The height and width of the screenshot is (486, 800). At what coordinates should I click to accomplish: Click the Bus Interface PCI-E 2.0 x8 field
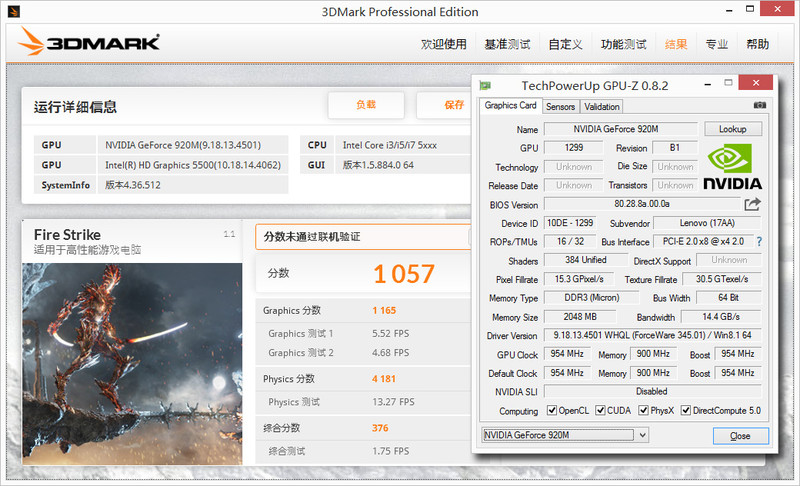[704, 241]
